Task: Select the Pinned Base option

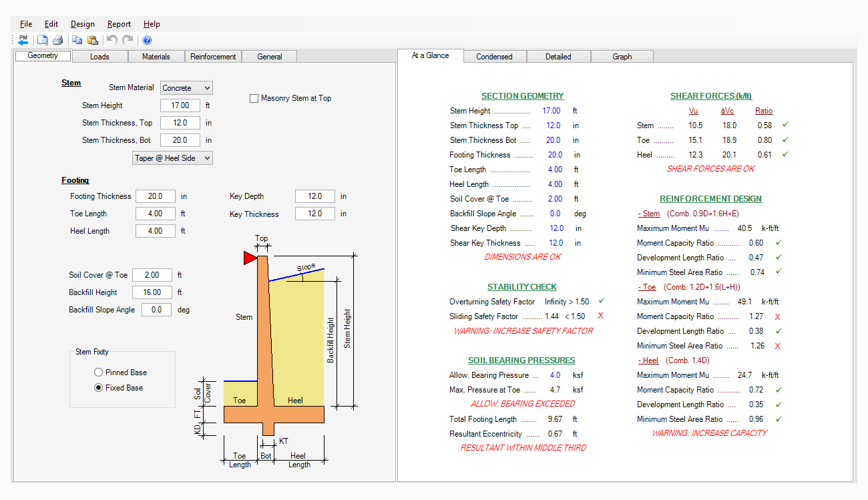Action: click(98, 372)
